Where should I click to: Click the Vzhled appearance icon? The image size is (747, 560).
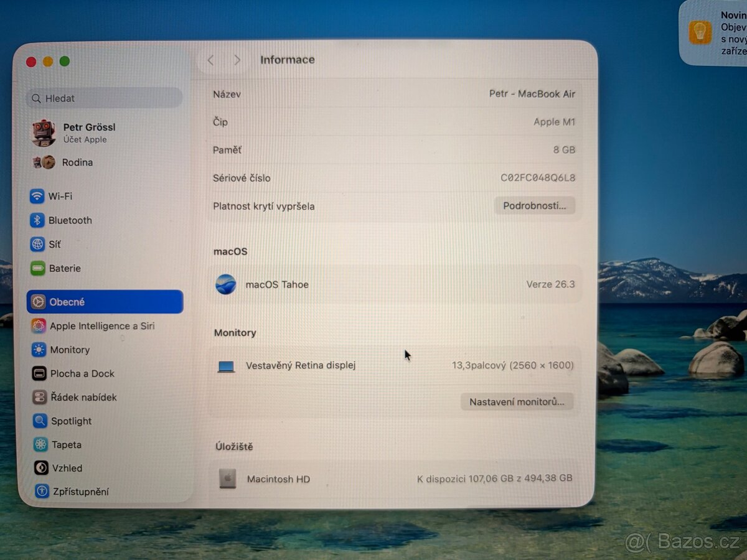[x=41, y=468]
